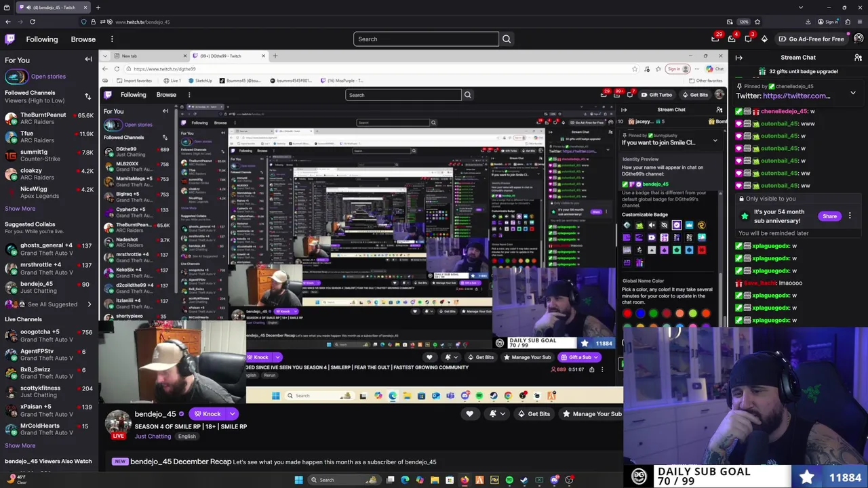Open tab list dropdown in inner Edge window
This screenshot has width=868, height=488.
[x=105, y=56]
